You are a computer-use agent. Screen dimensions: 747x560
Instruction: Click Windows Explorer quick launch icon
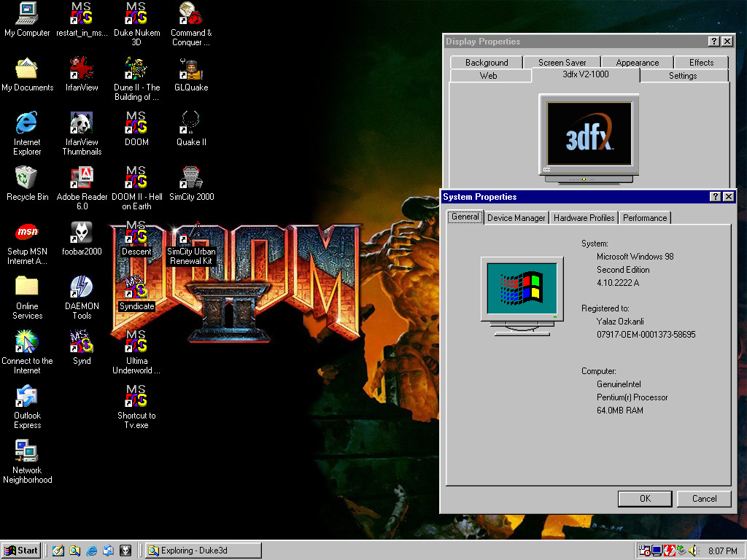[x=75, y=551]
